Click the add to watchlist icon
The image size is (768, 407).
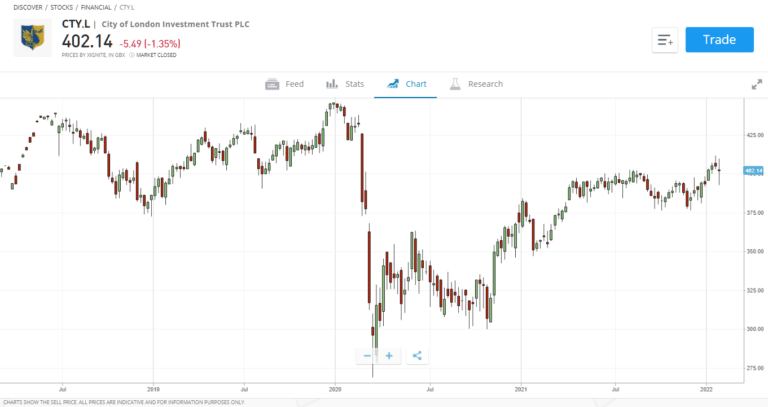666,40
